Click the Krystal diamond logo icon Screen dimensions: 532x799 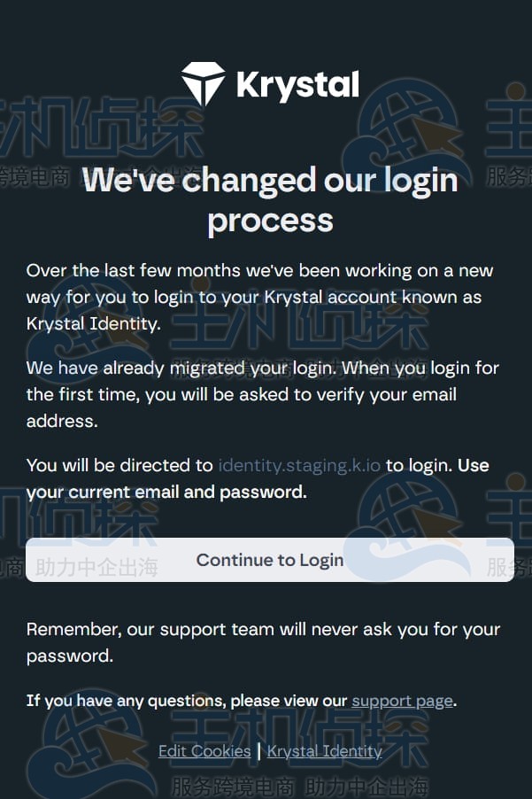coord(204,84)
